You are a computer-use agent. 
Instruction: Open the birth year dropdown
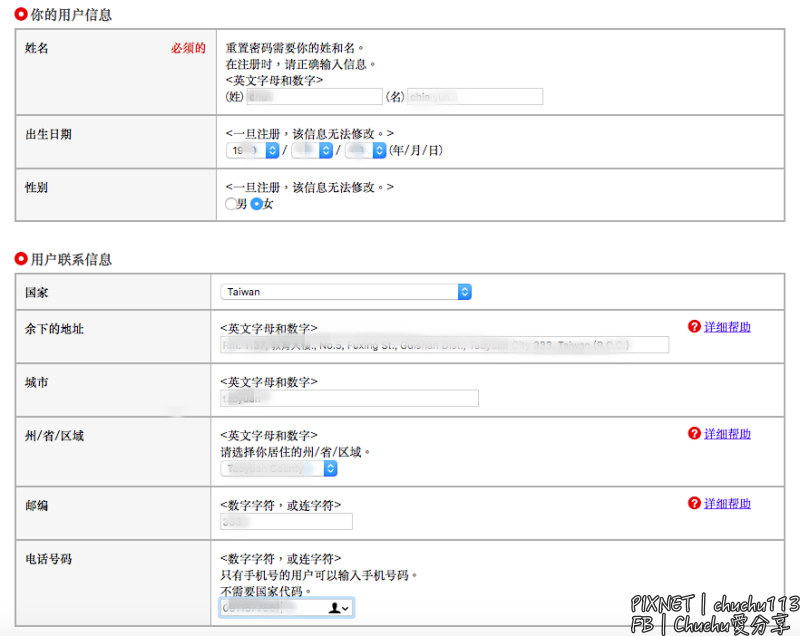[253, 150]
